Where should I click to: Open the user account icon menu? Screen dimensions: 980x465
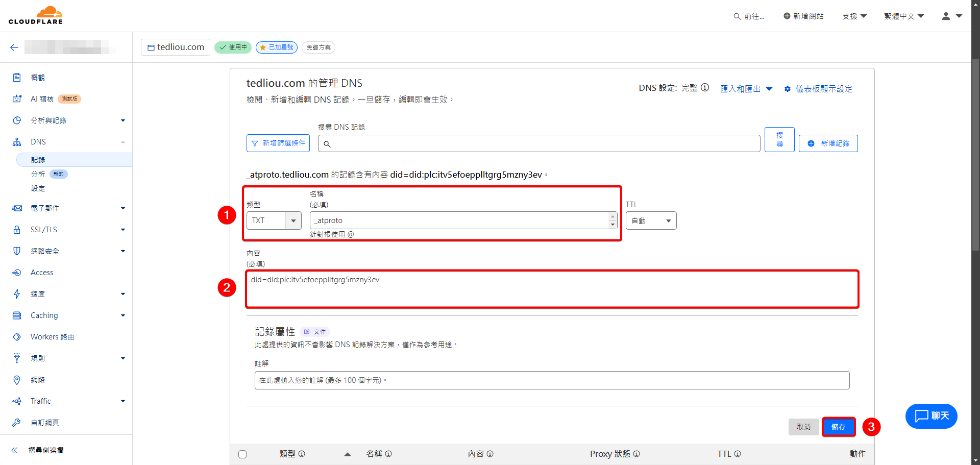(x=951, y=16)
